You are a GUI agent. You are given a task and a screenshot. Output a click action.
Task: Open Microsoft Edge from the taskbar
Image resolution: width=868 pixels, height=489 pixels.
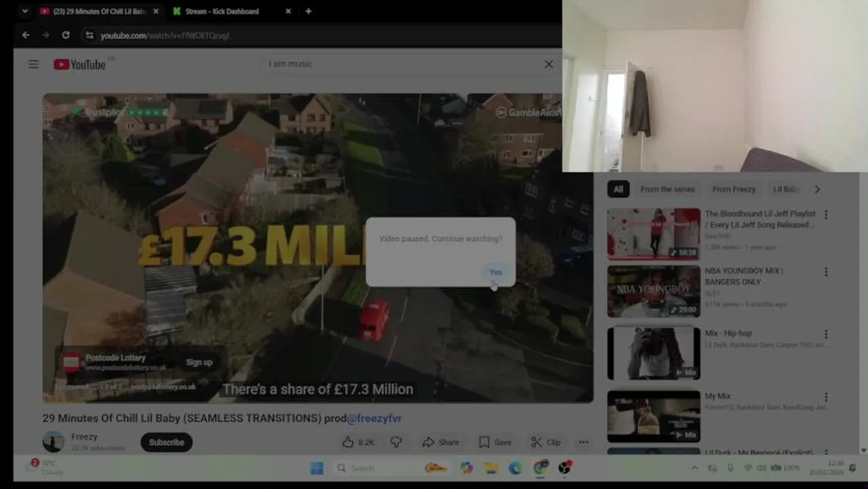pos(516,468)
